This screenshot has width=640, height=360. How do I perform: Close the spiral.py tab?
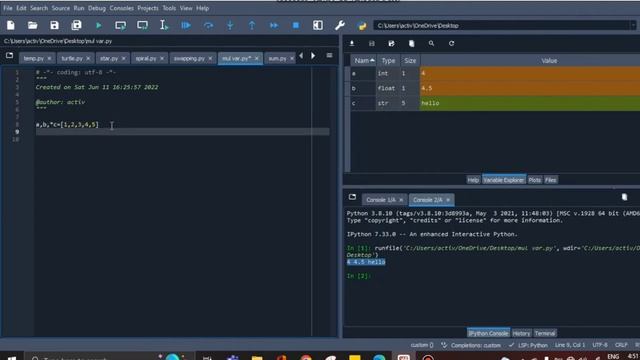162,58
